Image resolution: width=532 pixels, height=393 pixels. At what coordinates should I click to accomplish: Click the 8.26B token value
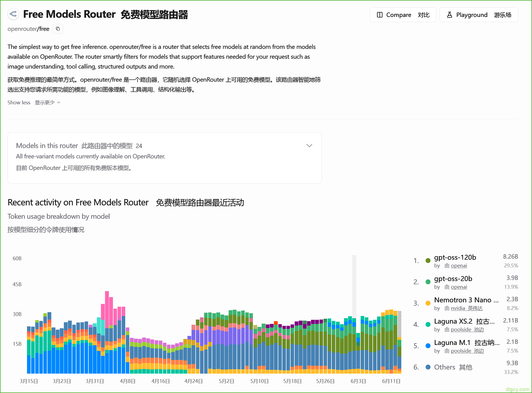[510, 256]
